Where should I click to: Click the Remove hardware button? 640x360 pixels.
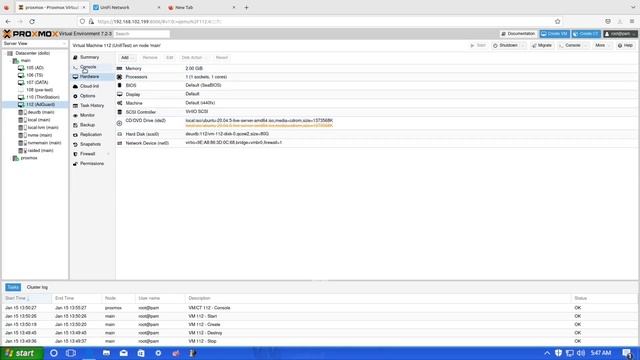pyautogui.click(x=150, y=58)
